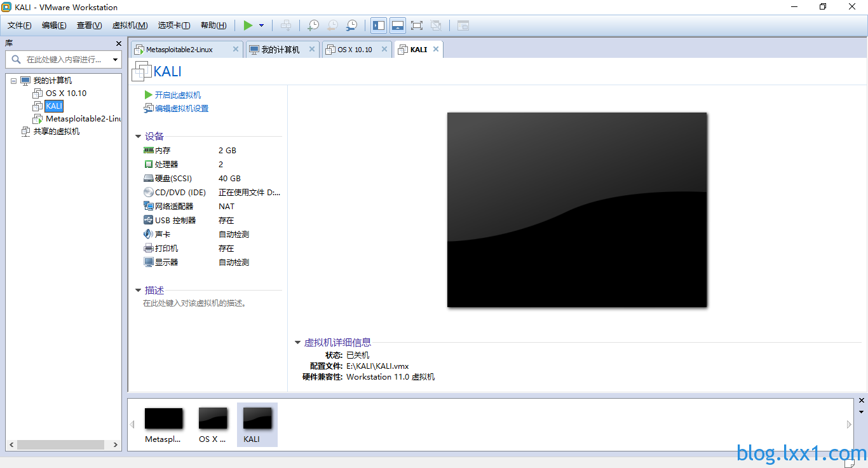Click the description text input area

pos(195,303)
